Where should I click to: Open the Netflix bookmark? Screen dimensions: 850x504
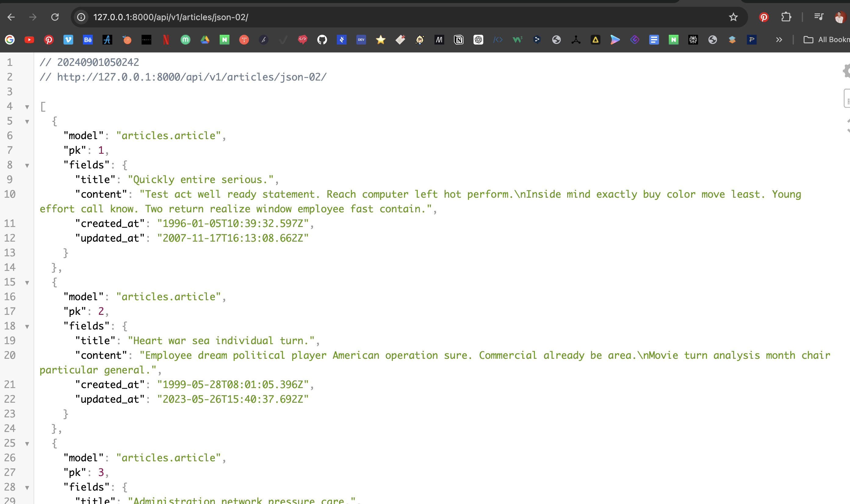(x=166, y=40)
